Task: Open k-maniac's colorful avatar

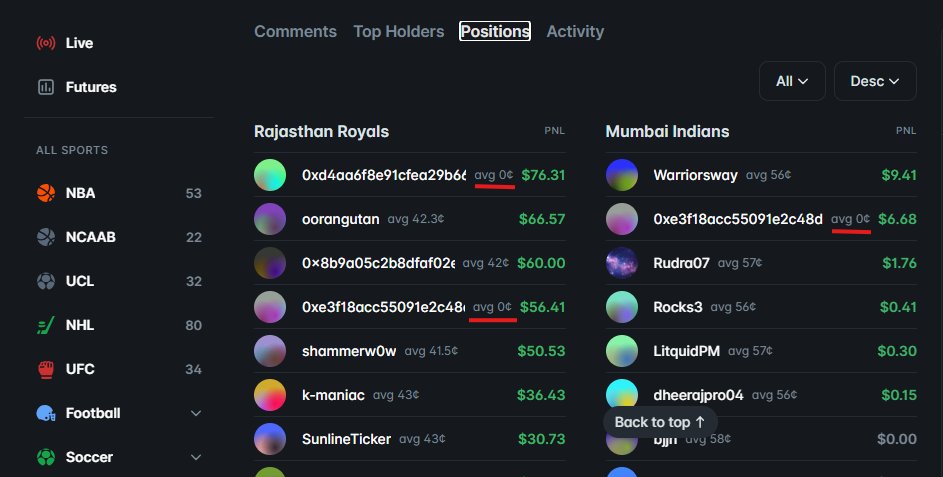Action: 270,395
